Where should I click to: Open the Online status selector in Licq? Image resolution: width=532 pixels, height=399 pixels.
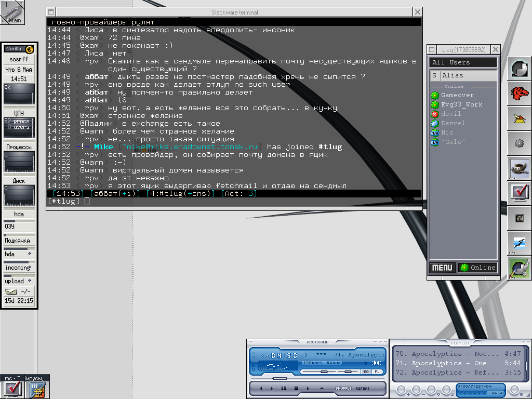point(477,268)
